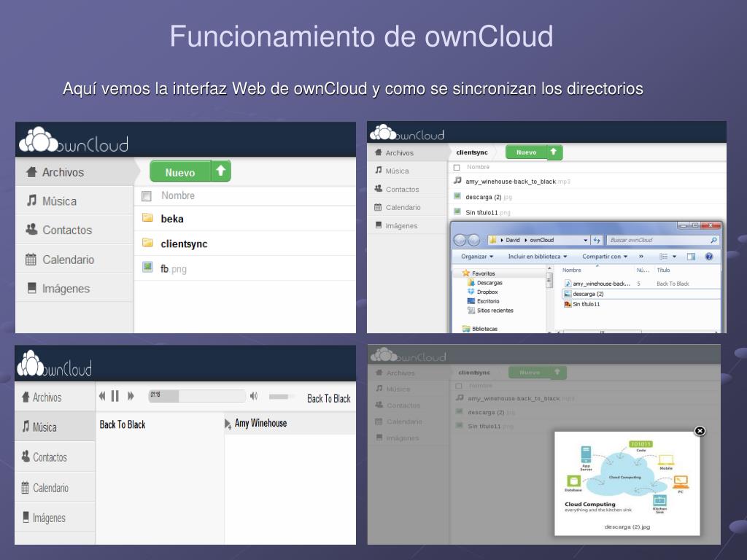Open Compartir con dropdown
The width and height of the screenshot is (747, 560).
(605, 257)
